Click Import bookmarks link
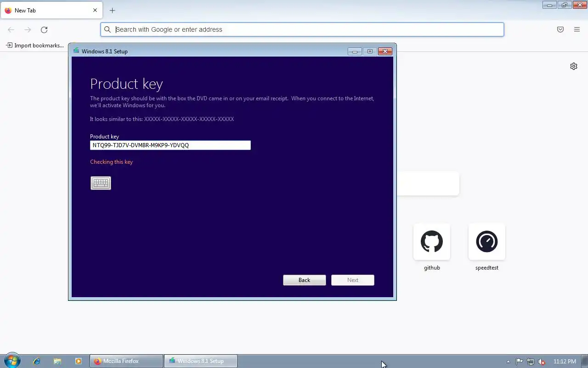The width and height of the screenshot is (588, 368). click(35, 45)
